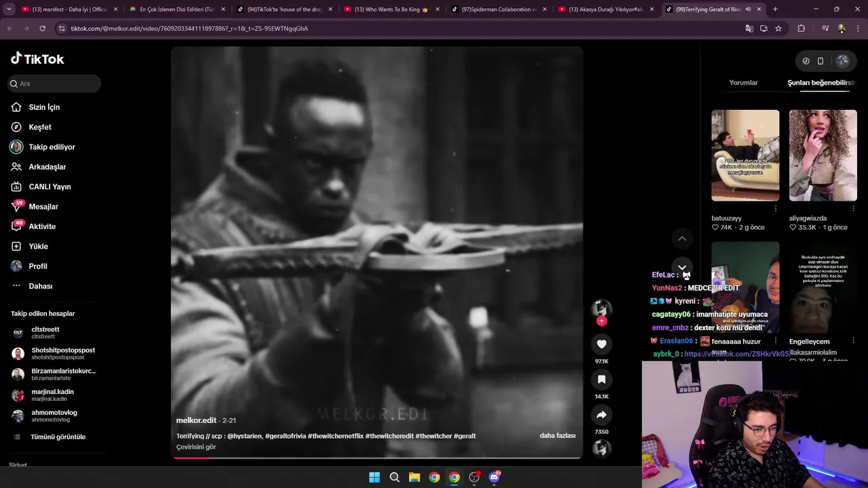The image size is (868, 488).
Task: Open File Explorer from taskbar
Action: tap(414, 477)
